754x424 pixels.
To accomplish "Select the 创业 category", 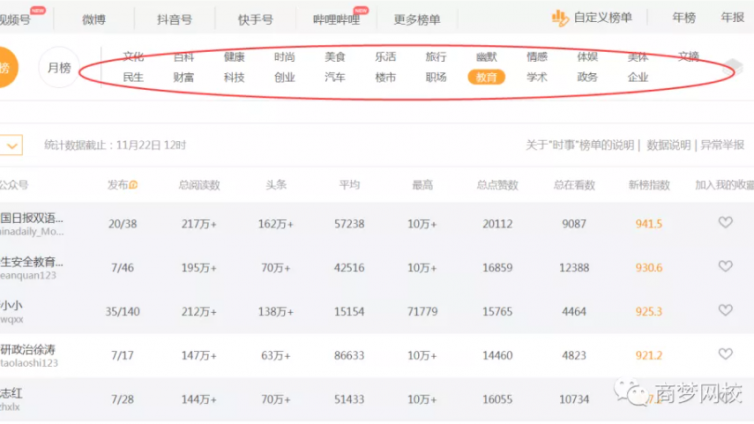I will coord(285,77).
